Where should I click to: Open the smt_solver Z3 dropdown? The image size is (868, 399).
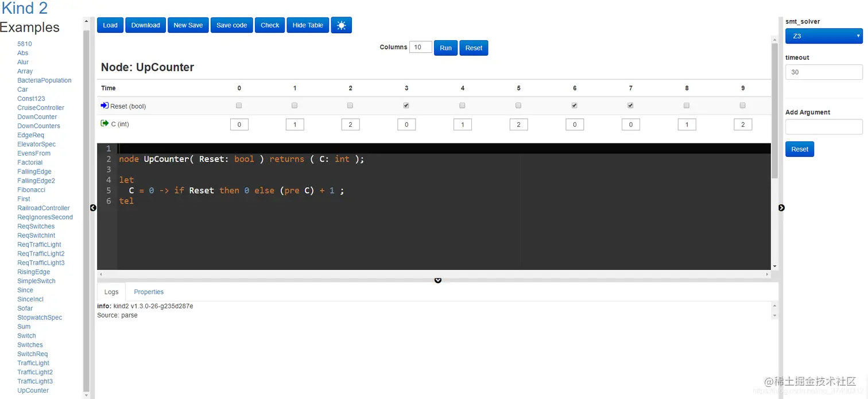(x=824, y=36)
